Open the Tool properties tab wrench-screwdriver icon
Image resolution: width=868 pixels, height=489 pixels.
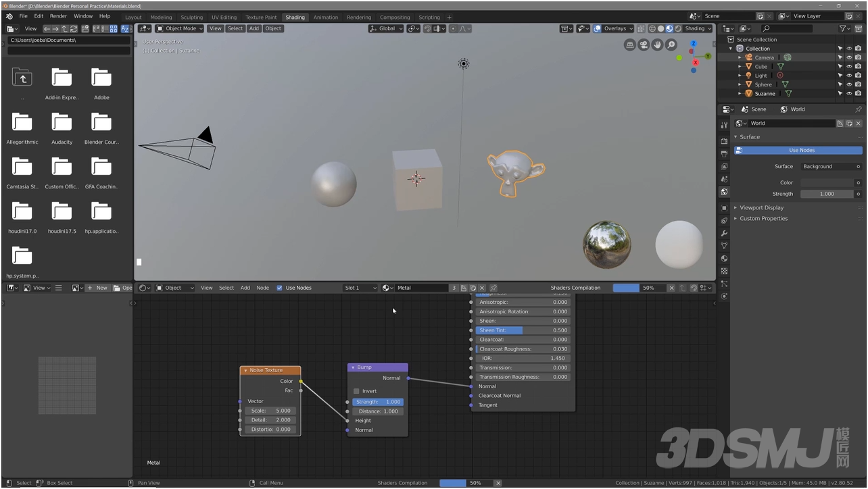point(724,125)
